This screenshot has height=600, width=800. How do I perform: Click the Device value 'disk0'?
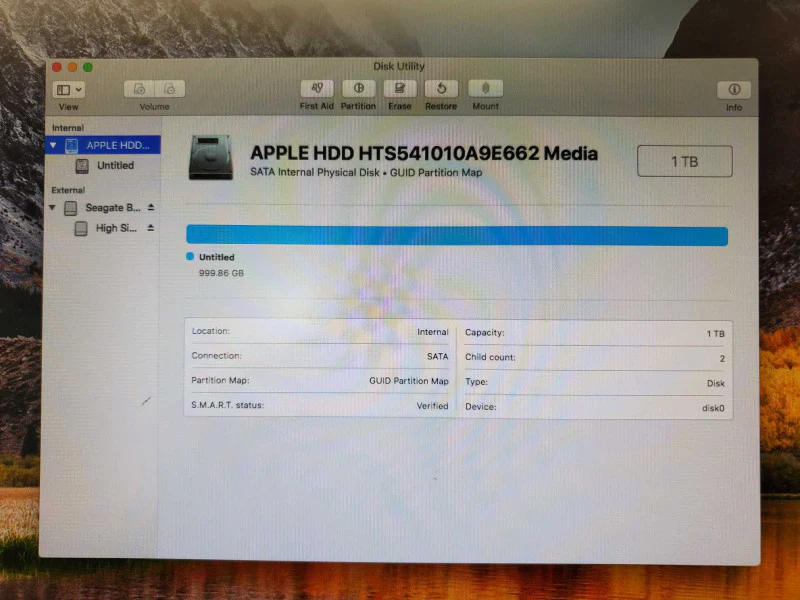pos(713,408)
